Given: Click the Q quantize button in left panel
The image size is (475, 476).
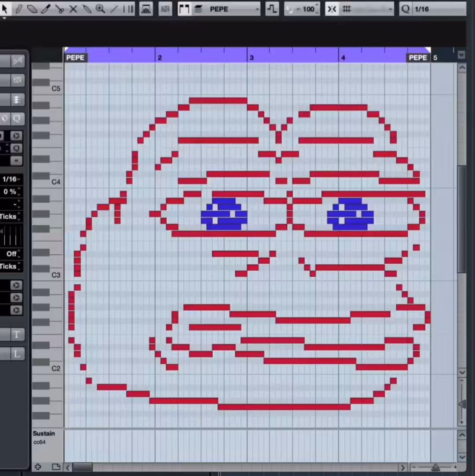Looking at the screenshot, I should pos(17,118).
